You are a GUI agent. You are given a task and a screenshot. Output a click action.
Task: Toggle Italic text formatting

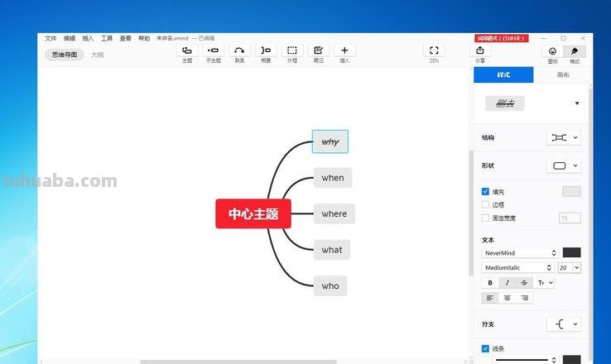point(507,283)
